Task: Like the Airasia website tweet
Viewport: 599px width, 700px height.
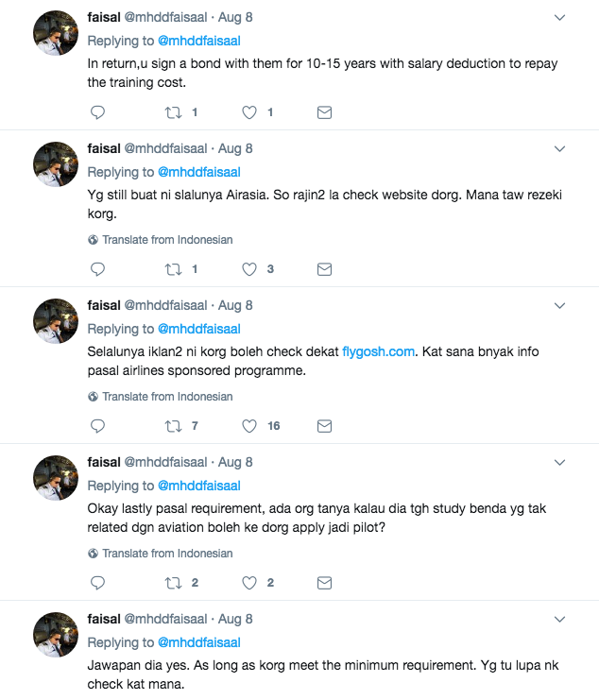Action: [249, 269]
